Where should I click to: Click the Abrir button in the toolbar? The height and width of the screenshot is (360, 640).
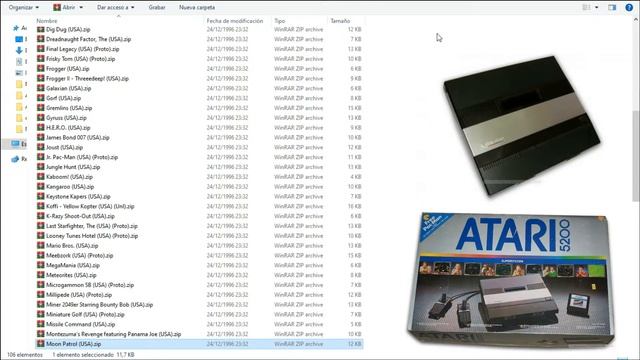pos(64,7)
